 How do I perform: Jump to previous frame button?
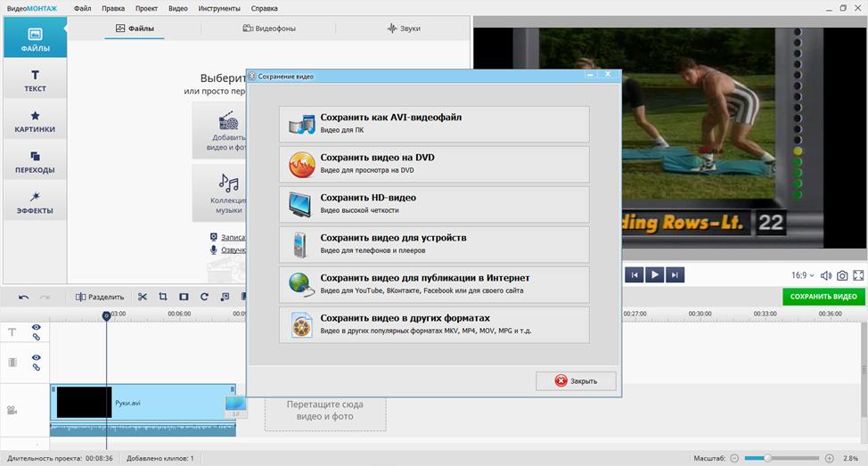pos(635,274)
